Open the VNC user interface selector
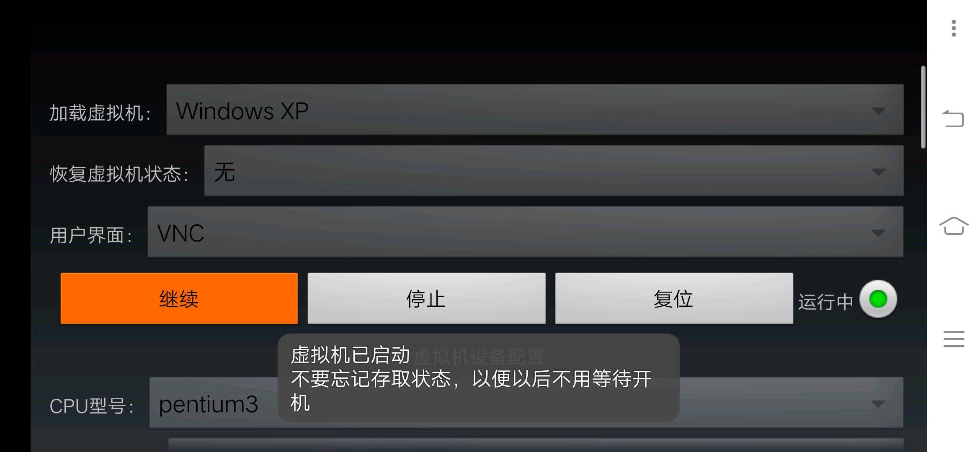 [526, 232]
